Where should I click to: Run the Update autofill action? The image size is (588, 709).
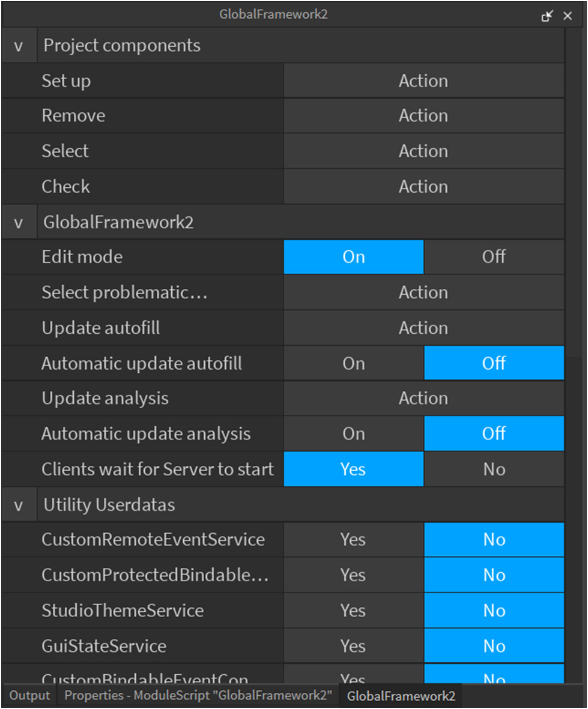(x=423, y=328)
